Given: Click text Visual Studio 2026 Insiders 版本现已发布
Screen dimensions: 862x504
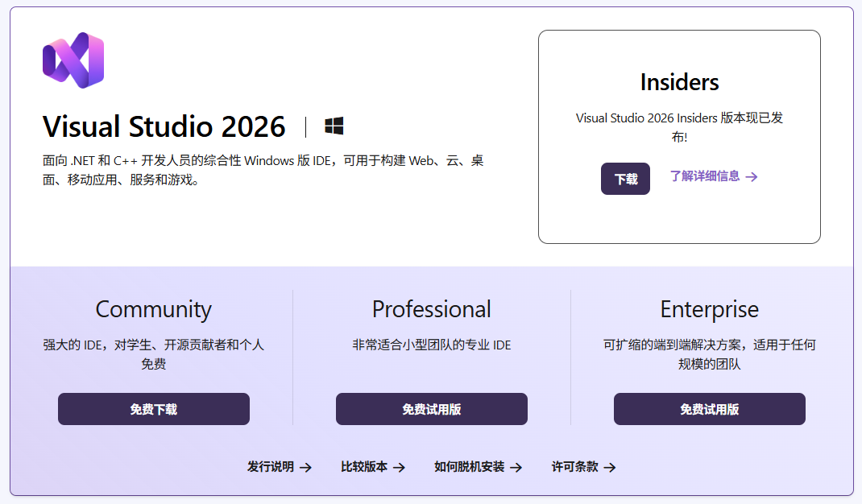Looking at the screenshot, I should (x=679, y=127).
